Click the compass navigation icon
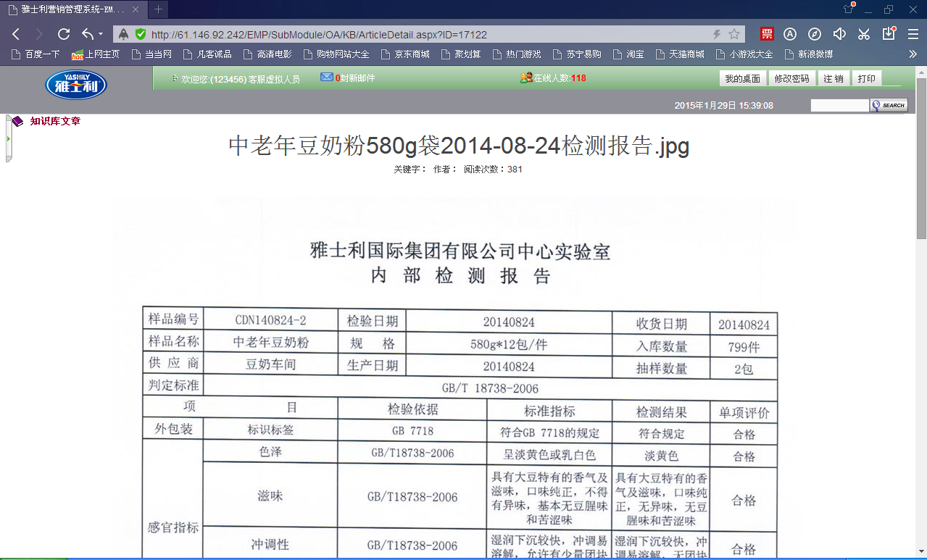The width and height of the screenshot is (927, 560). click(x=815, y=34)
